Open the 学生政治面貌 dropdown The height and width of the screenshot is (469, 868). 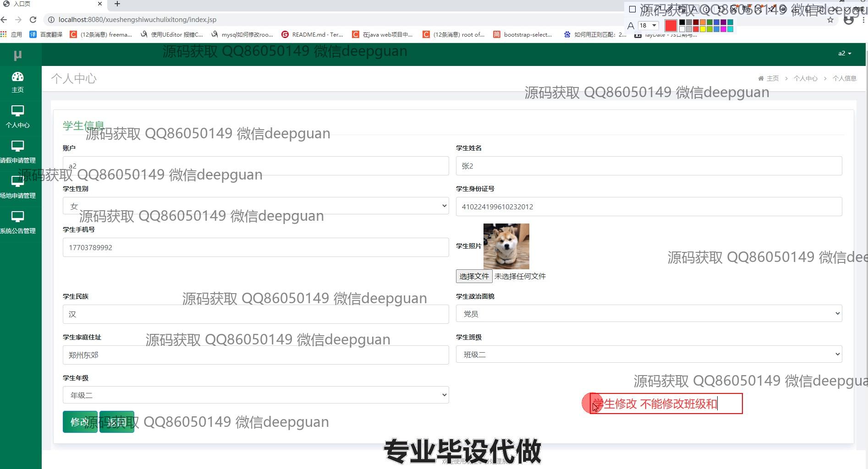(648, 314)
